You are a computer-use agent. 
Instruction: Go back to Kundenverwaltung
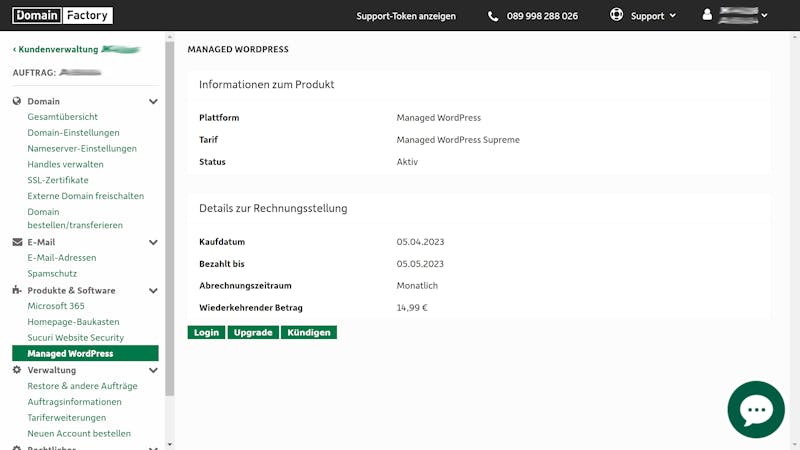55,49
